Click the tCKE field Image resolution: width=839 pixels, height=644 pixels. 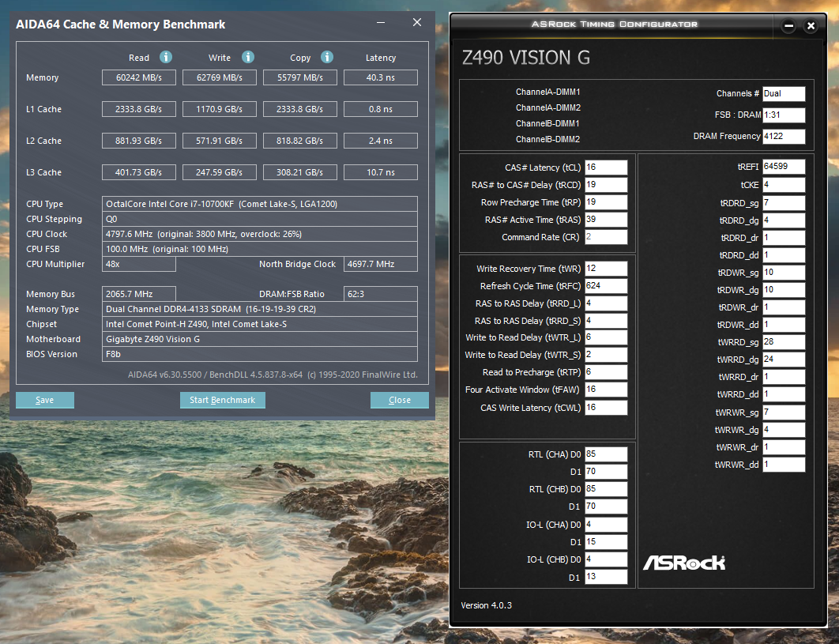tap(784, 185)
